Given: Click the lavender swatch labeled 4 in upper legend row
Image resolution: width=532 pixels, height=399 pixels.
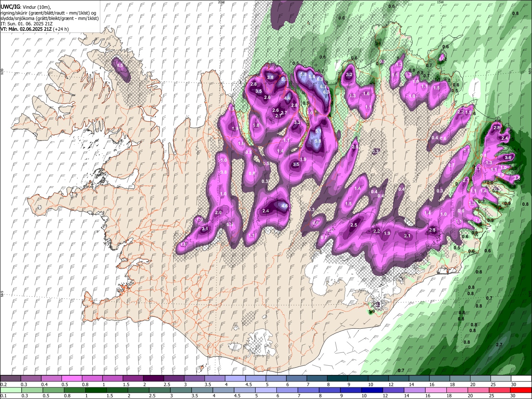Looking at the screenshot, I should tap(235, 379).
